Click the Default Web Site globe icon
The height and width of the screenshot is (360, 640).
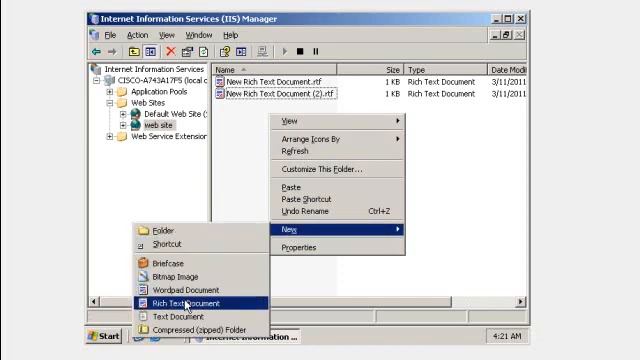[136, 114]
